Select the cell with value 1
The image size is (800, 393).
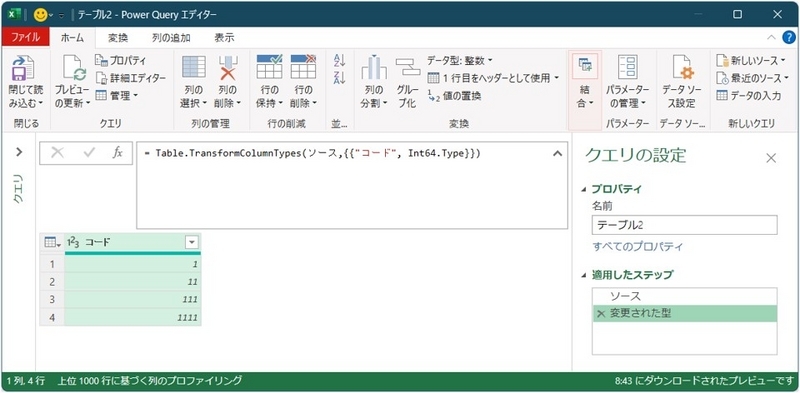[133, 264]
